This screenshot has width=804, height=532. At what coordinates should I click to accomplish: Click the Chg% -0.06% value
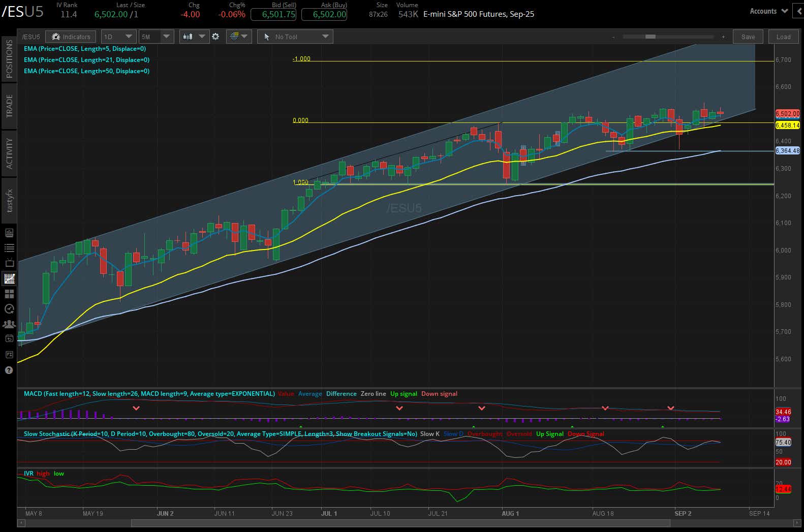coord(232,14)
